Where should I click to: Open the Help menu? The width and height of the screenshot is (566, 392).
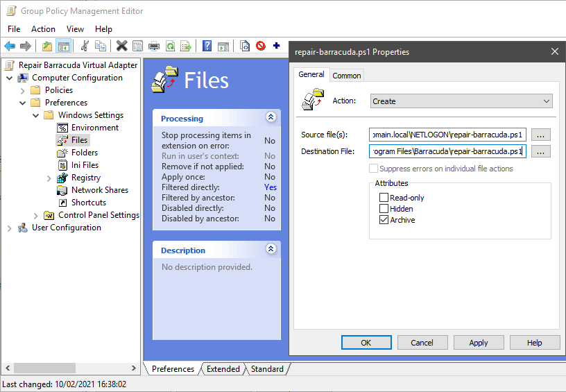click(x=103, y=29)
